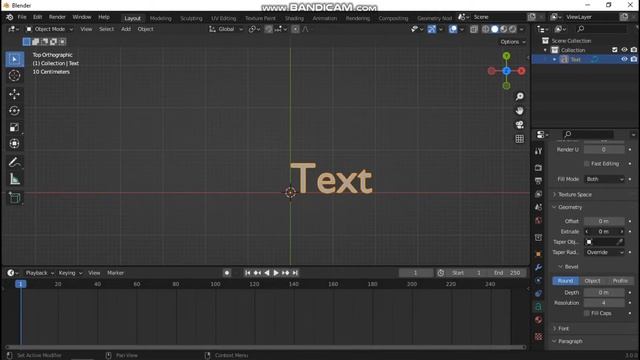Expand the Font panel
640x360 pixels.
pos(563,329)
